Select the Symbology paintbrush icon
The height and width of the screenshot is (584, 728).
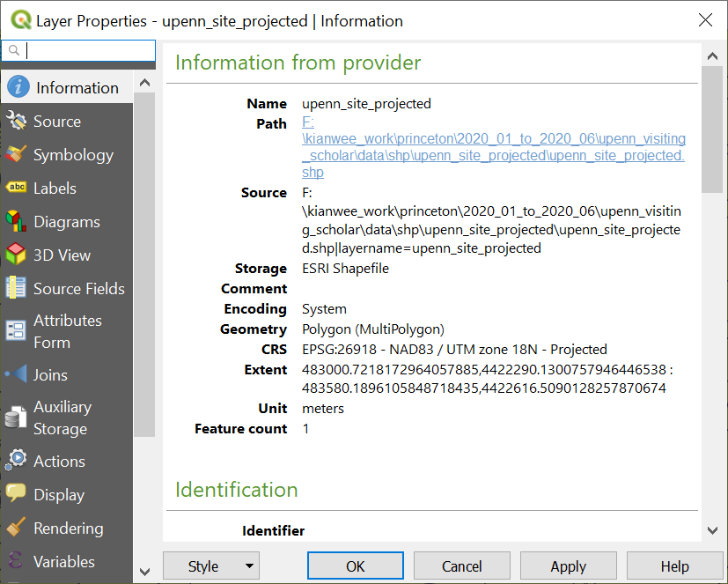[16, 155]
